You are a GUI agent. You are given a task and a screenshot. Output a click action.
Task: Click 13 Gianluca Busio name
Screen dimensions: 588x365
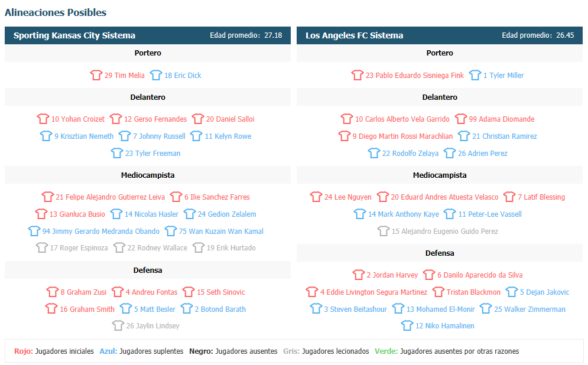coord(77,214)
